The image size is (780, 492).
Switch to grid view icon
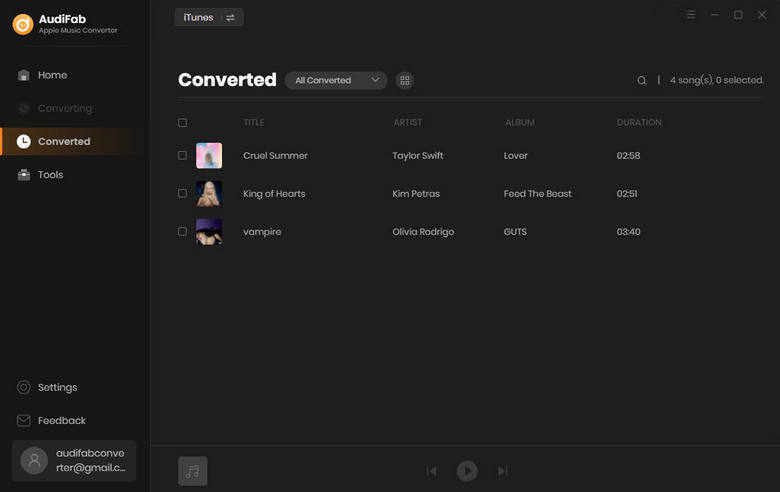404,80
